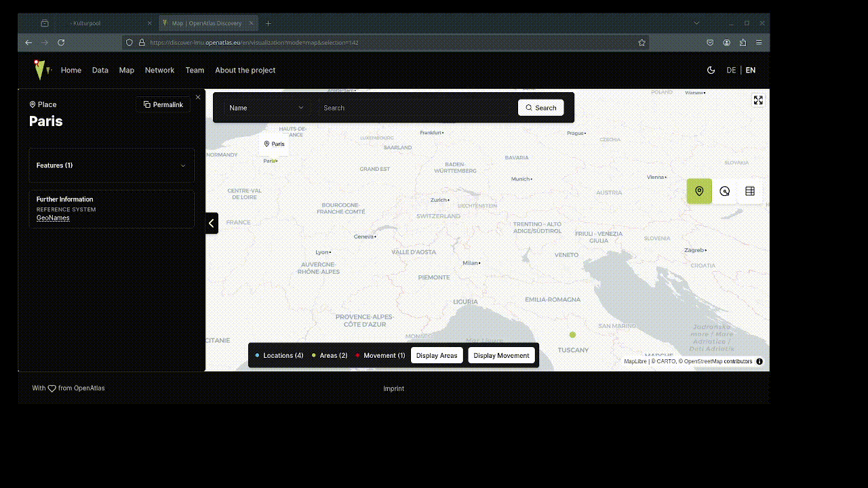Reload the page in browser

(61, 42)
